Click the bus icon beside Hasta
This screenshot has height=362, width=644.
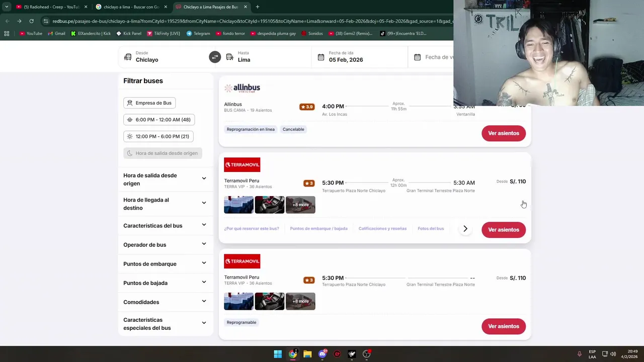tap(230, 57)
